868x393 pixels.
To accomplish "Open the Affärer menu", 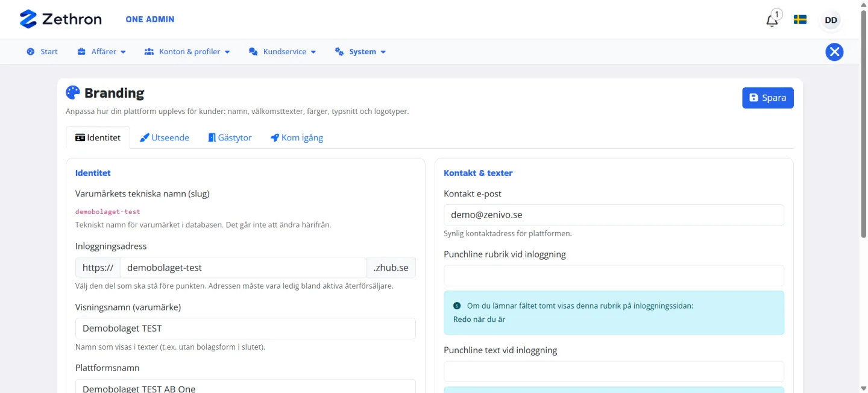I will pos(102,52).
